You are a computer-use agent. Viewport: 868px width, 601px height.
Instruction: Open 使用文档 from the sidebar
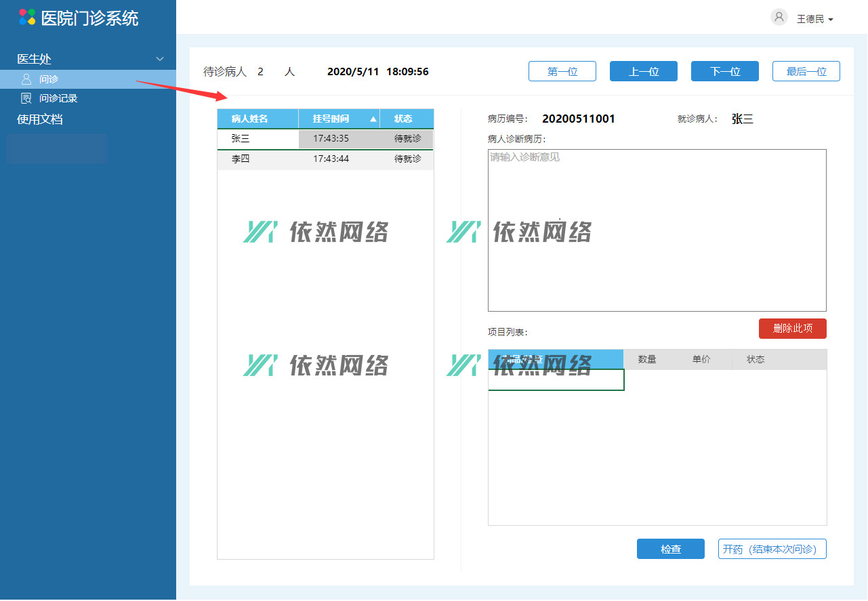click(x=40, y=119)
